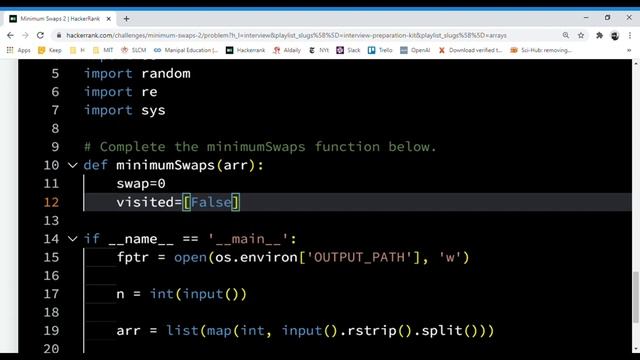Select the Minimum Swaps 2 HackerRank tab
This screenshot has width=640, height=360.
pyautogui.click(x=60, y=19)
